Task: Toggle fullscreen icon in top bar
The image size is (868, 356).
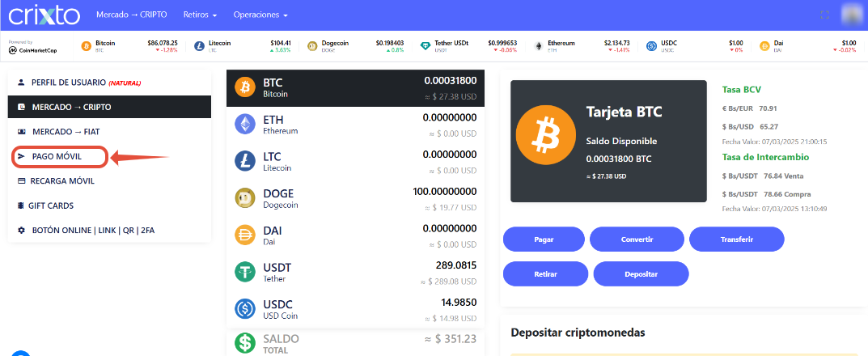Action: [x=825, y=15]
